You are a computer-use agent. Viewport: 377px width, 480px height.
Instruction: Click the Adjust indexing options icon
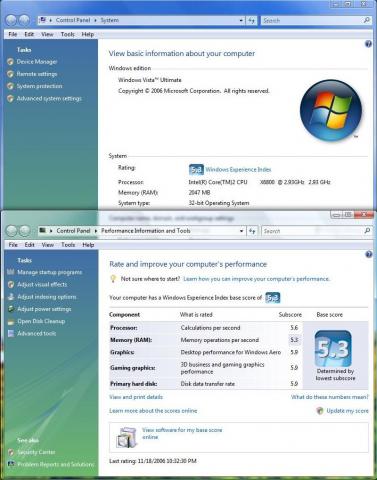(11, 297)
